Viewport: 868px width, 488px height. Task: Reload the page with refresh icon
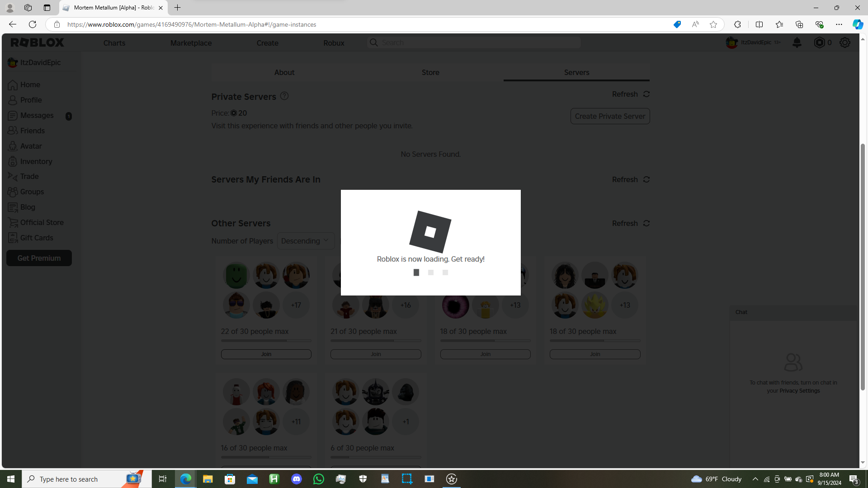33,24
